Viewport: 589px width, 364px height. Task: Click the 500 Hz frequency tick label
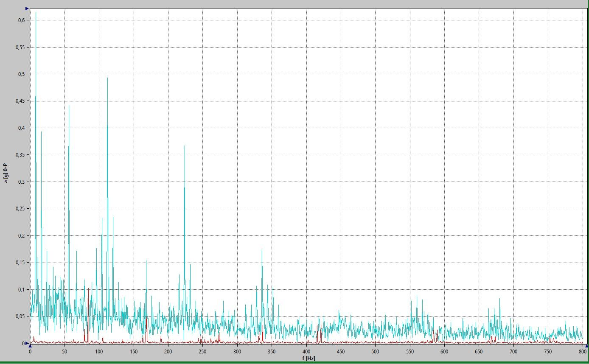click(x=375, y=352)
